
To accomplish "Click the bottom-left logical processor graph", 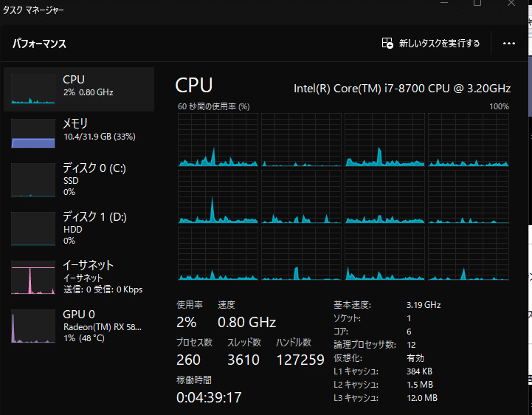I will [x=218, y=253].
